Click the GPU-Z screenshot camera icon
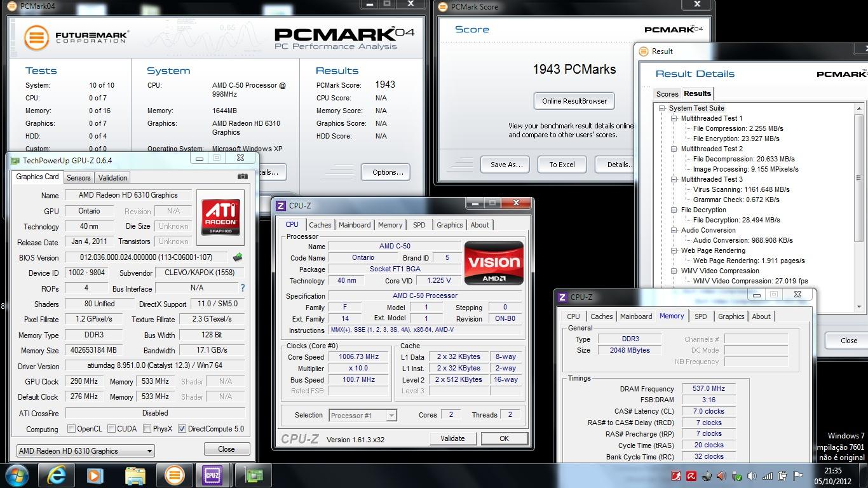The image size is (868, 488). pyautogui.click(x=242, y=177)
